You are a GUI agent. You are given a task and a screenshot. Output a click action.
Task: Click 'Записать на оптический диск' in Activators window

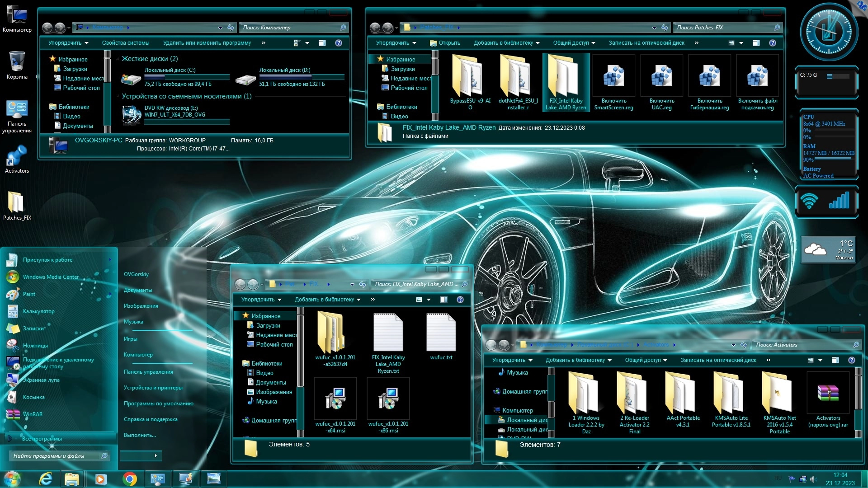point(718,360)
